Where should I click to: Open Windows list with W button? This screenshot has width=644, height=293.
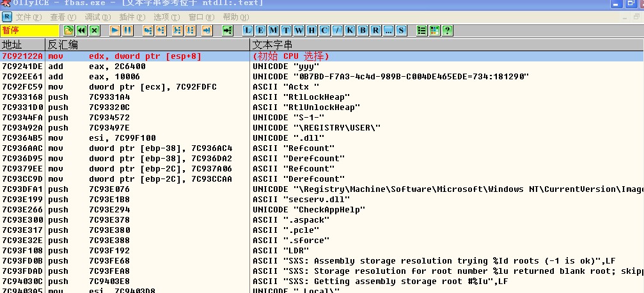tap(299, 31)
